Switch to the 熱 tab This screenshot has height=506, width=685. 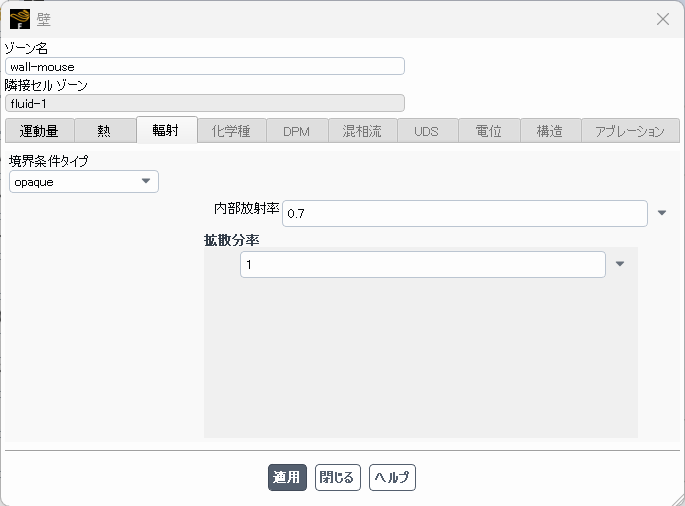104,131
